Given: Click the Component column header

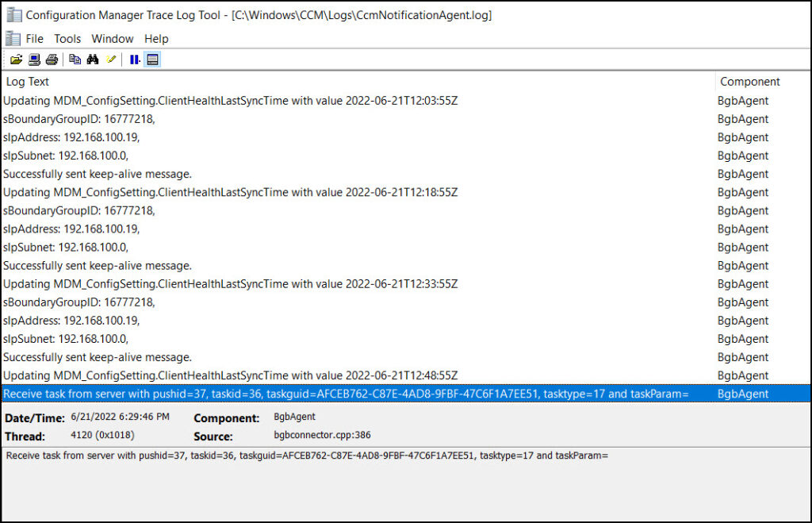Looking at the screenshot, I should 763,82.
